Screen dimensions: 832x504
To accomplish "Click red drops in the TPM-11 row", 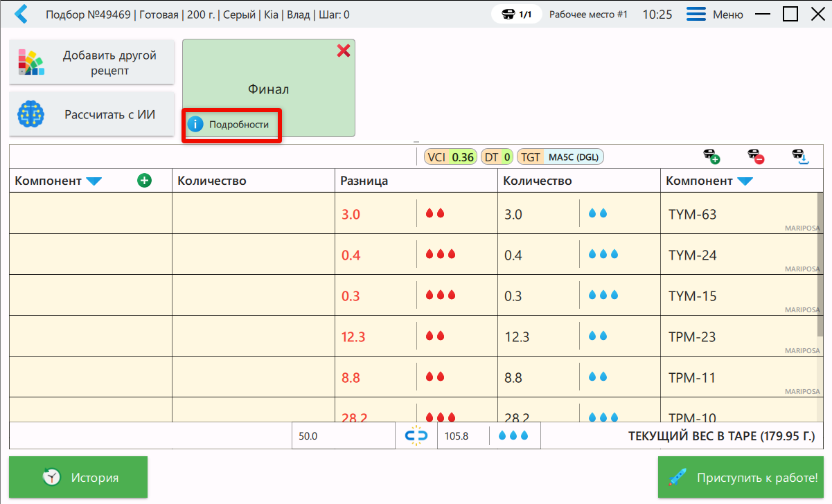I will [x=435, y=377].
